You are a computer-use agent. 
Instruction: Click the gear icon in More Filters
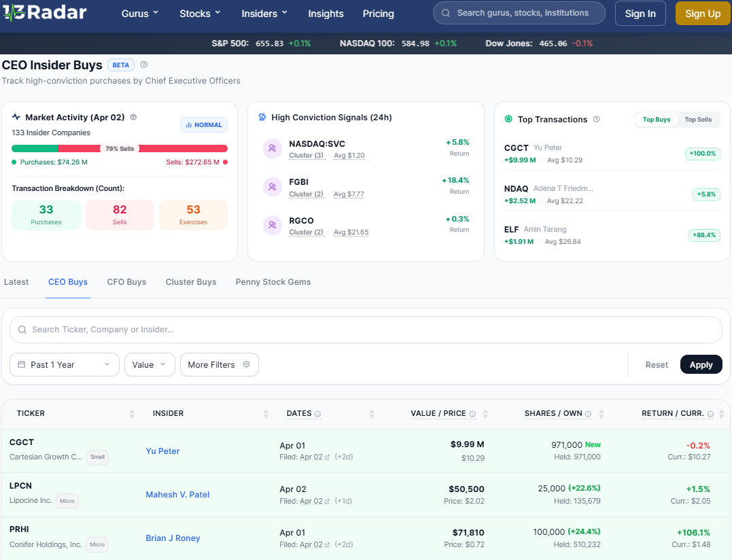(247, 364)
